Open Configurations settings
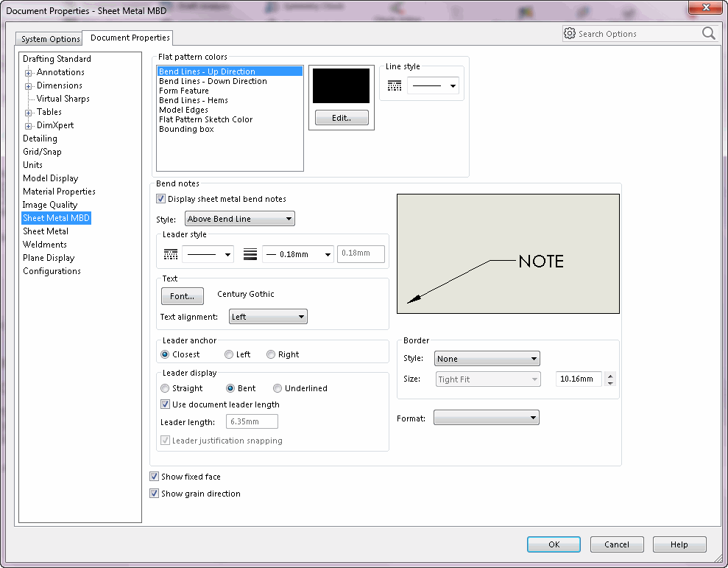This screenshot has height=568, width=728. [52, 271]
